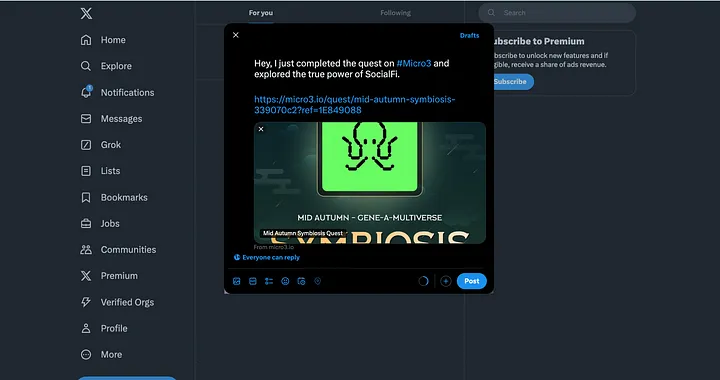Tag location on post
This screenshot has height=380, width=720.
pyautogui.click(x=317, y=281)
